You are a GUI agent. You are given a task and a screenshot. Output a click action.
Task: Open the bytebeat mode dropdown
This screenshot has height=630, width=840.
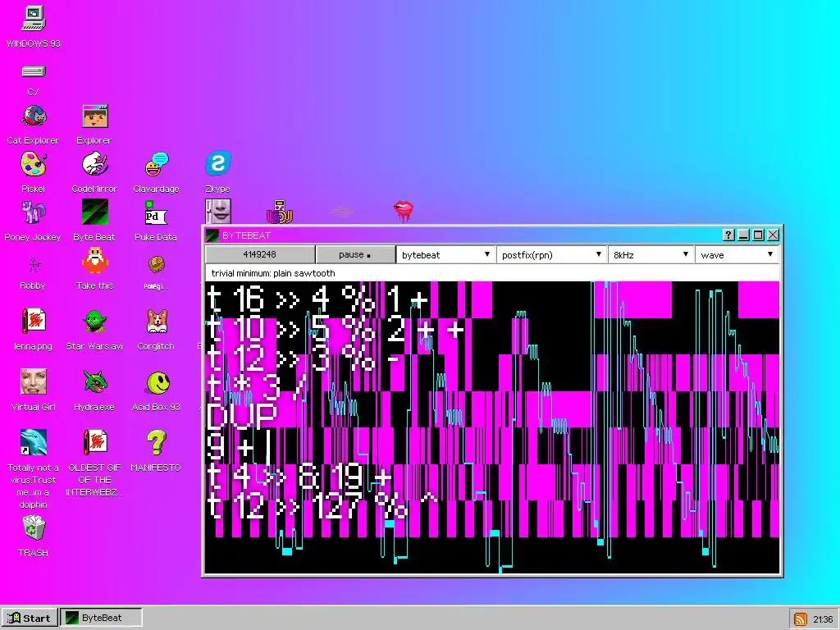tap(445, 255)
